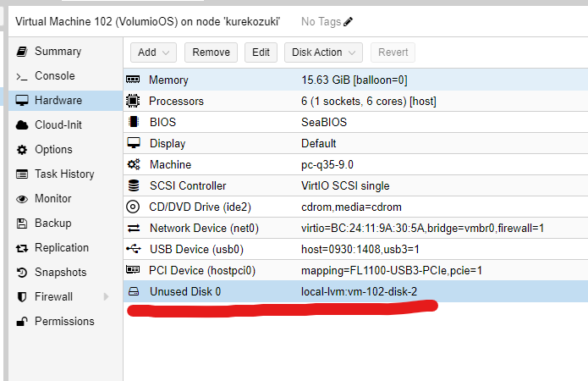
Task: Select the USB Device (usb0) row label
Action: (196, 249)
